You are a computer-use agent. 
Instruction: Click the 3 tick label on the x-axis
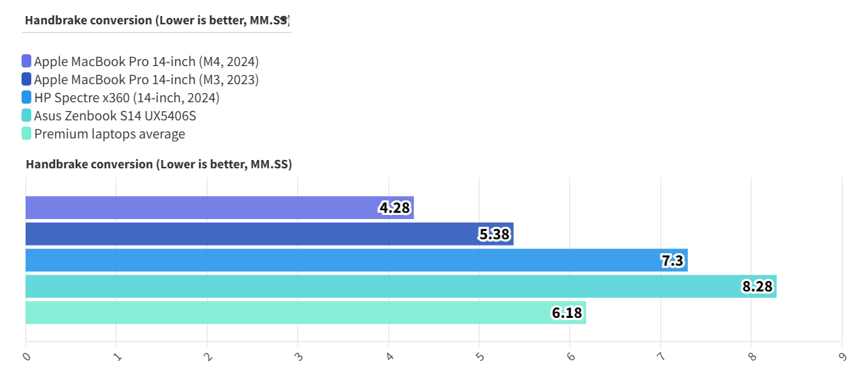click(x=298, y=357)
